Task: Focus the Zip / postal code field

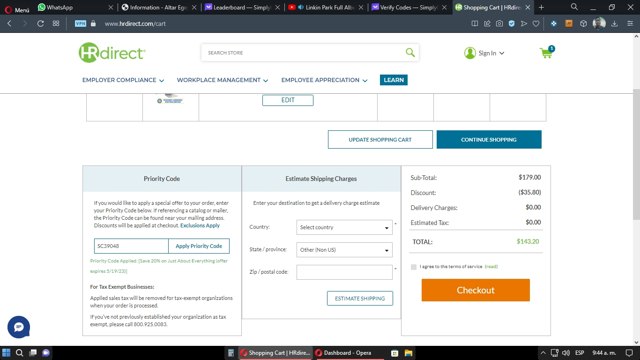Action: coord(344,272)
